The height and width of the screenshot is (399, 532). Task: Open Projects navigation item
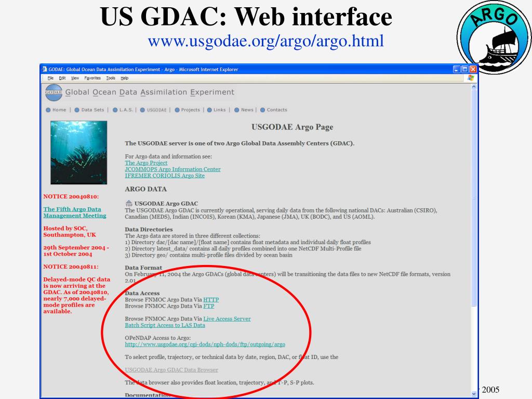point(190,110)
